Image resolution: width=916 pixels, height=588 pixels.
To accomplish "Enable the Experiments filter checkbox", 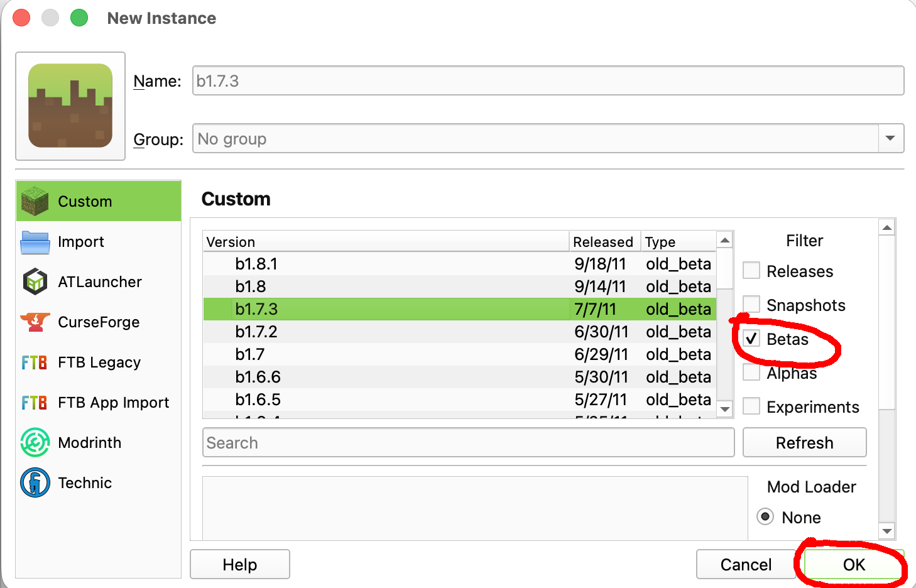I will pyautogui.click(x=751, y=406).
